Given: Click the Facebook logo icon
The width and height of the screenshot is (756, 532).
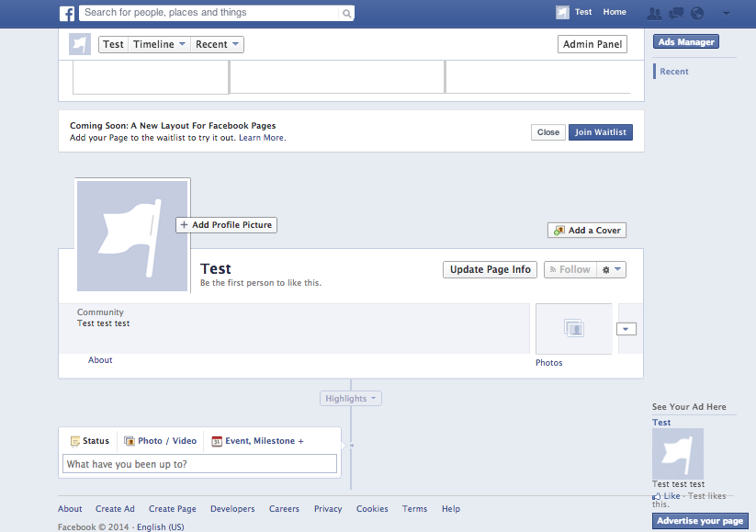Looking at the screenshot, I should (67, 13).
